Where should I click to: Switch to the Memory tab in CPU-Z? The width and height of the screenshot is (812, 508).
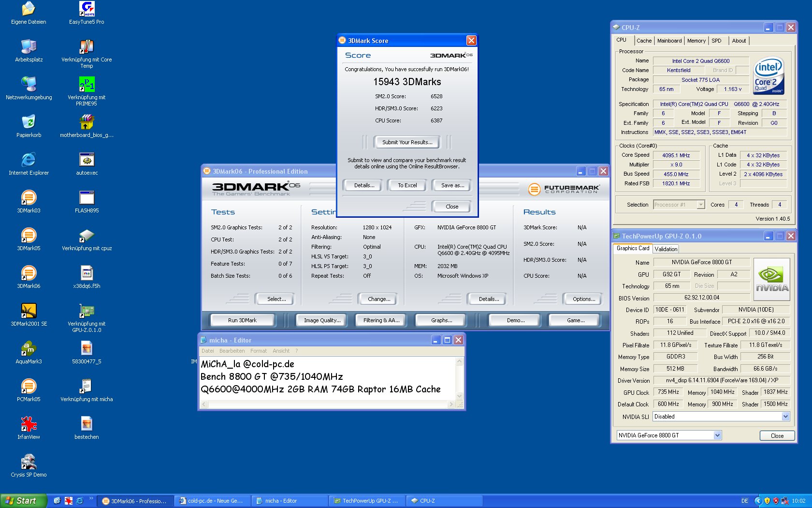coord(696,41)
